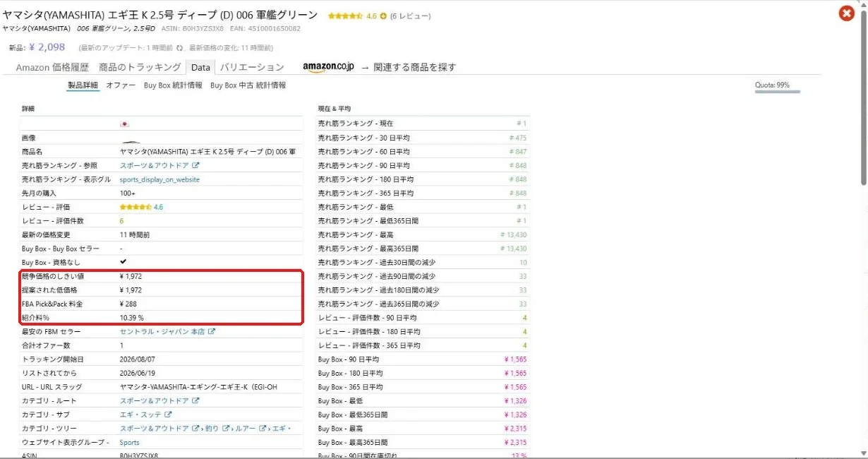This screenshot has width=868, height=459.
Task: Click the 新品 price ¥ 2,098
Action: click(x=47, y=47)
